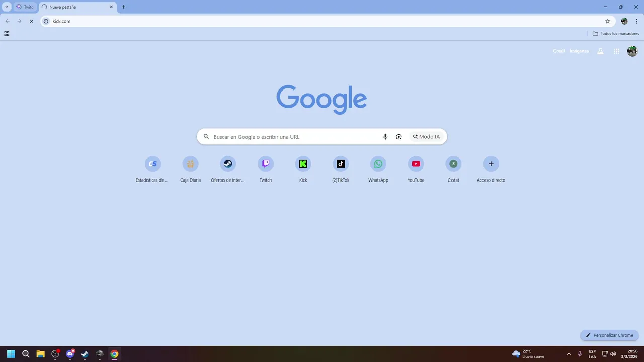The height and width of the screenshot is (362, 644).
Task: Open Windows taskbar search
Action: point(26,354)
